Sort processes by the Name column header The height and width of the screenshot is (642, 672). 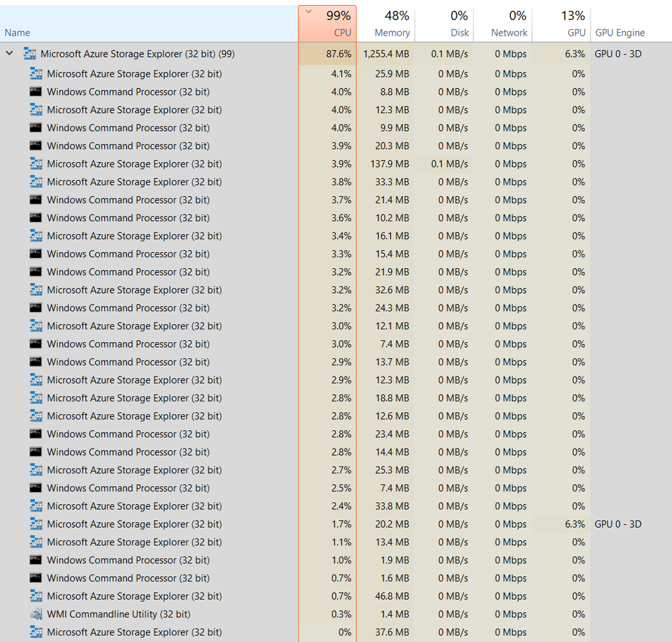point(149,24)
